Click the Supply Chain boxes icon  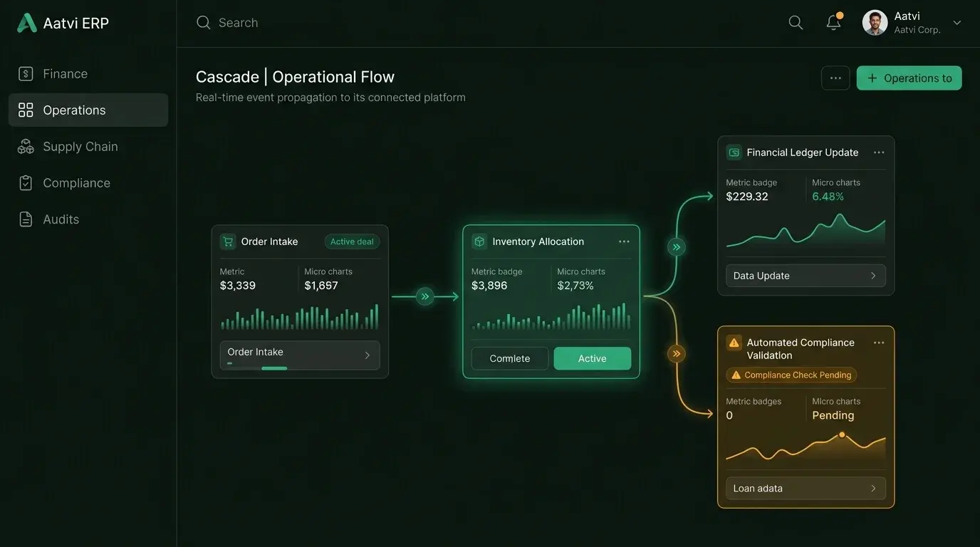[x=26, y=147]
